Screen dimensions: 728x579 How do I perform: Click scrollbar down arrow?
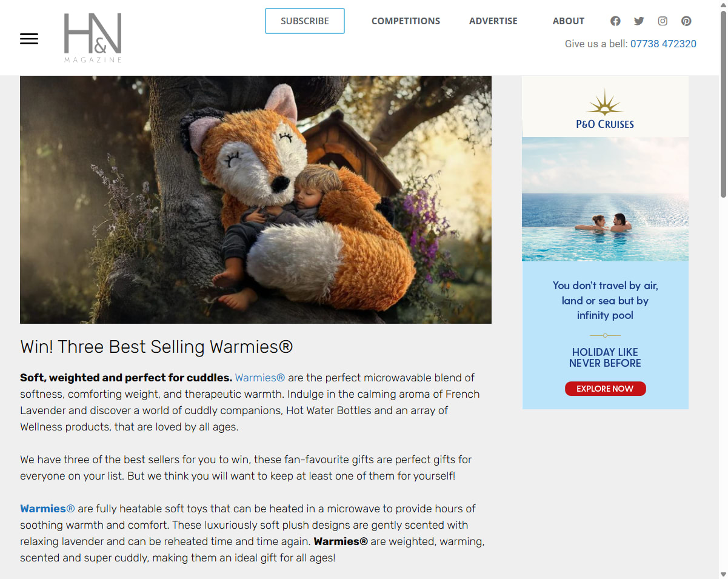tap(723, 574)
